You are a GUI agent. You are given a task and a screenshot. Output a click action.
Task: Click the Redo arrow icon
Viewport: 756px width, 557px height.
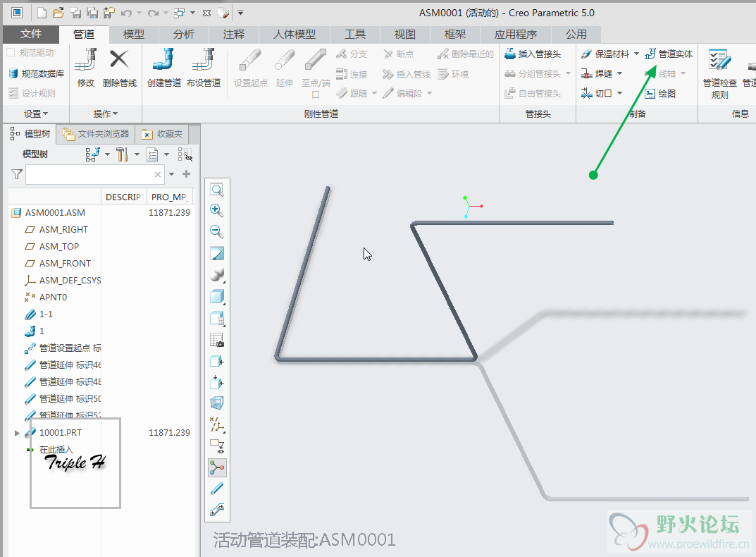(154, 13)
